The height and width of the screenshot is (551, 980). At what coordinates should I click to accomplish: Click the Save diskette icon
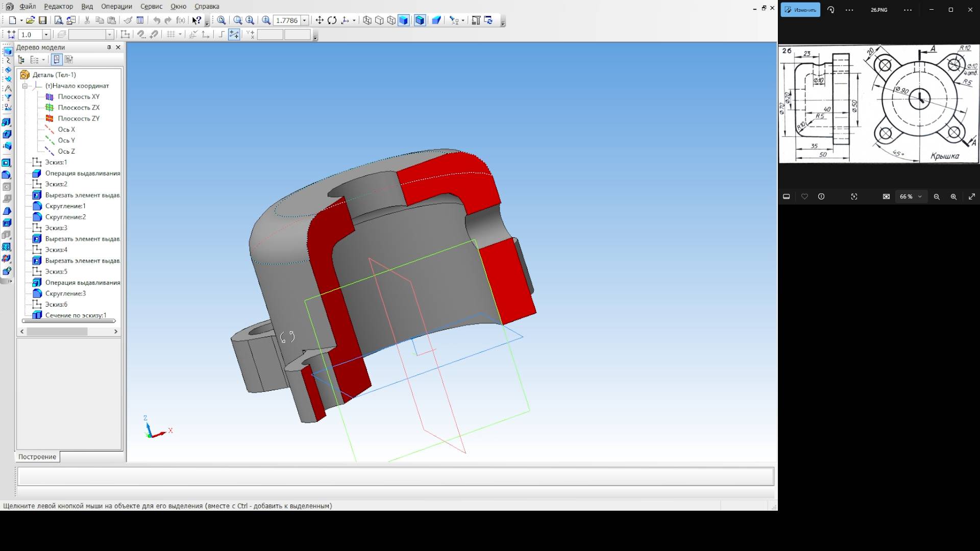point(43,20)
